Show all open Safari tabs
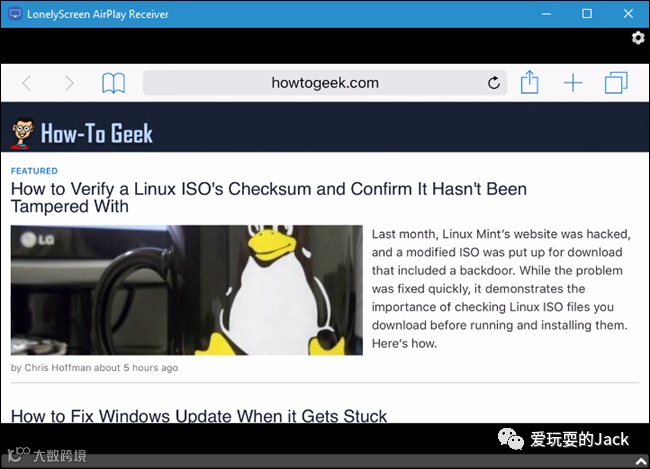650x469 pixels. pyautogui.click(x=616, y=83)
